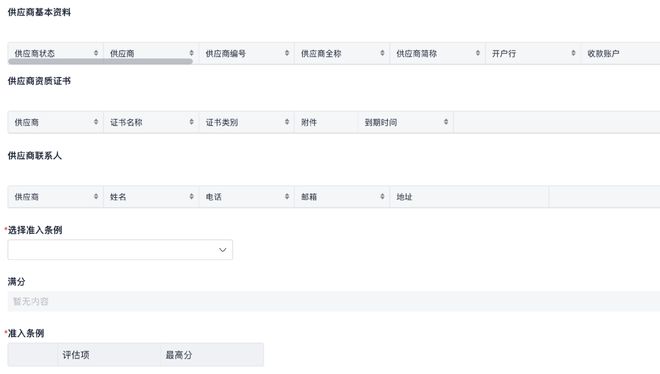This screenshot has height=374, width=660.
Task: Sort by 电话 column sort icon
Action: 287,196
